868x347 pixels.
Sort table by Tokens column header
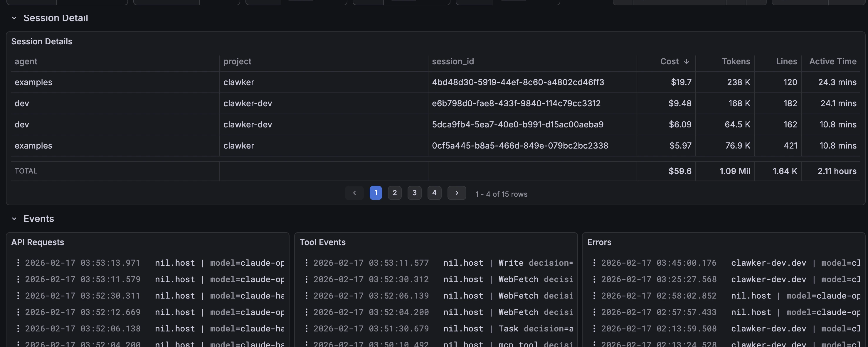[x=736, y=62]
